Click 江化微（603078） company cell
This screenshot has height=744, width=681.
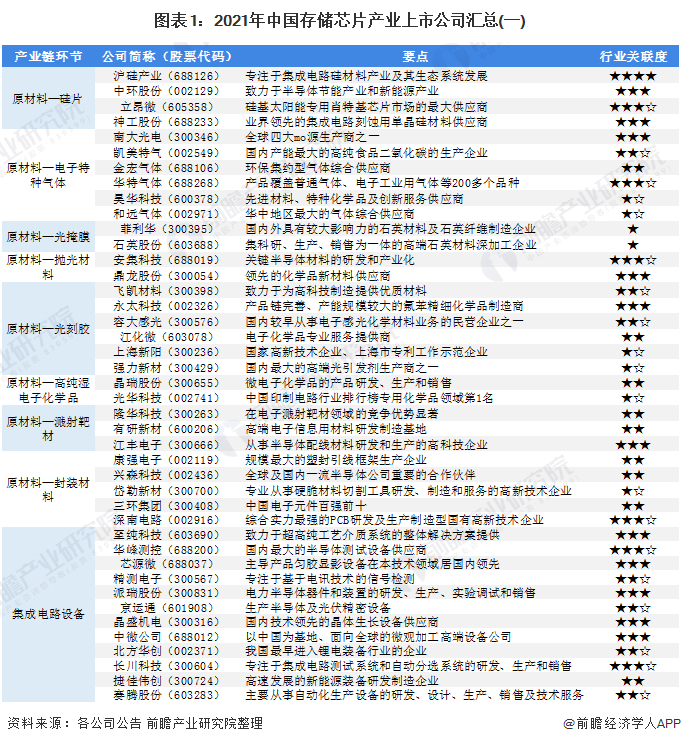pos(167,337)
